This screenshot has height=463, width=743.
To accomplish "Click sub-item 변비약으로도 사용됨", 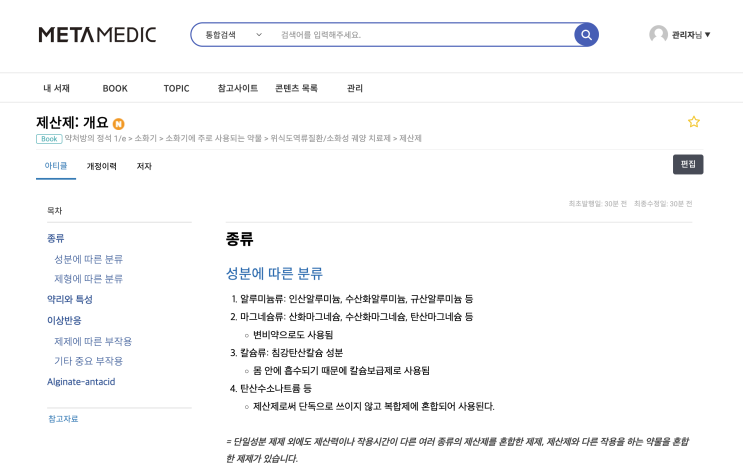I will click(293, 335).
